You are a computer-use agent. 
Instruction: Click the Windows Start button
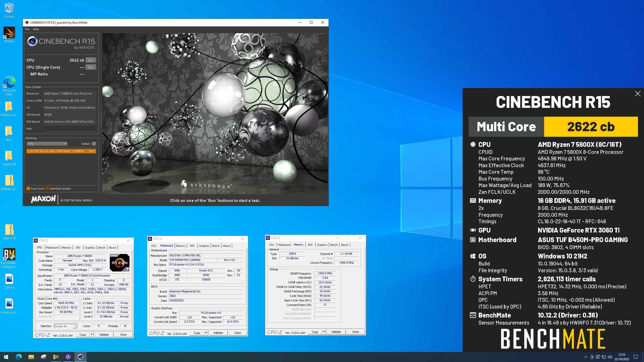tap(6, 357)
